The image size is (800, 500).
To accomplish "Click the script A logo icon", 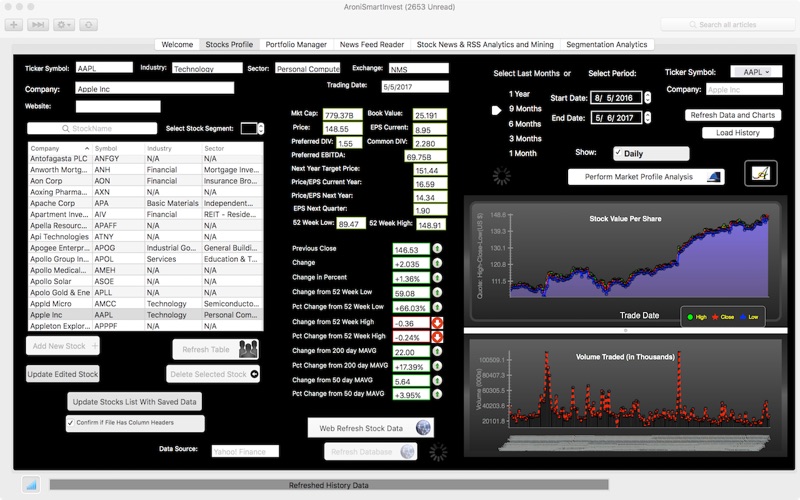I will pyautogui.click(x=761, y=173).
